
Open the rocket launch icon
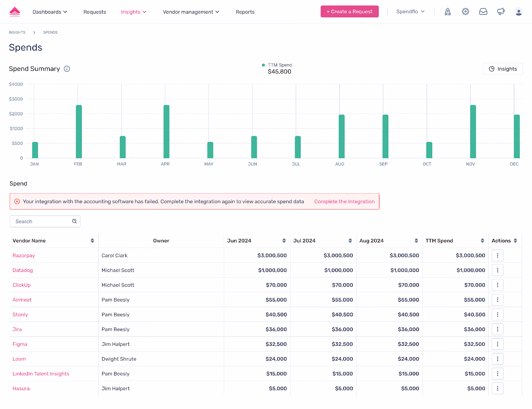(448, 12)
